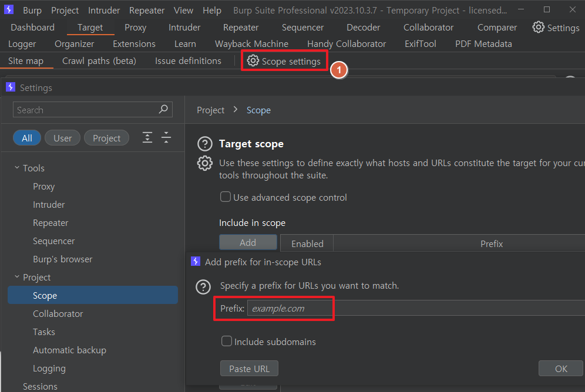Select Scope in the settings tree
Screen dimensions: 585x392
coord(93,295)
